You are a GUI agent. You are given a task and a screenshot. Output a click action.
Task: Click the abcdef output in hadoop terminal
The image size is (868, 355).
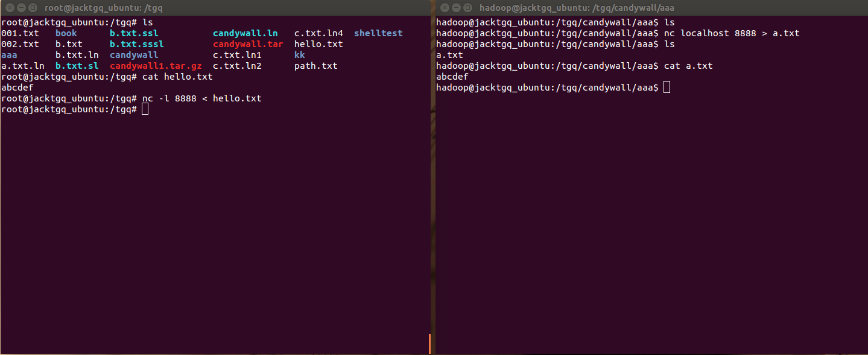point(452,77)
